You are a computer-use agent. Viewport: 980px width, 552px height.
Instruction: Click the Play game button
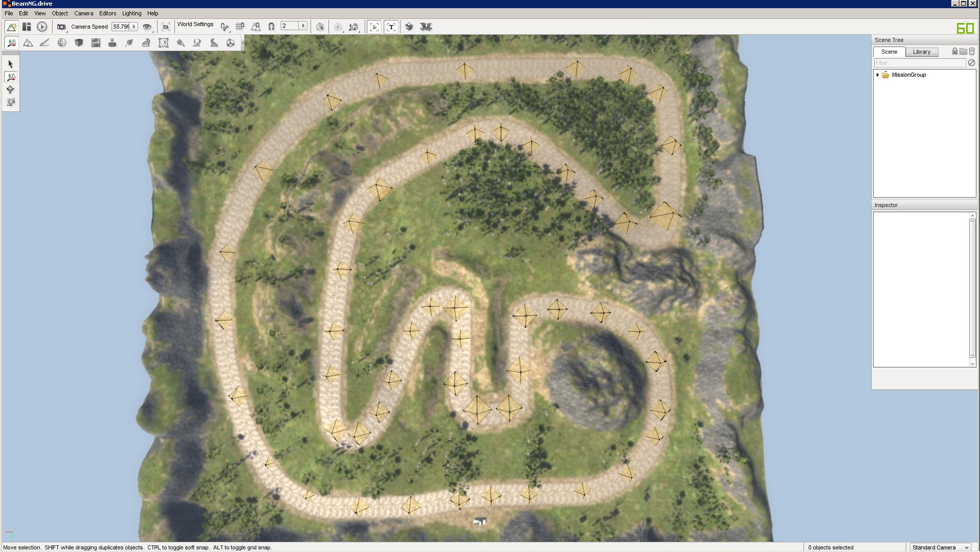(42, 27)
